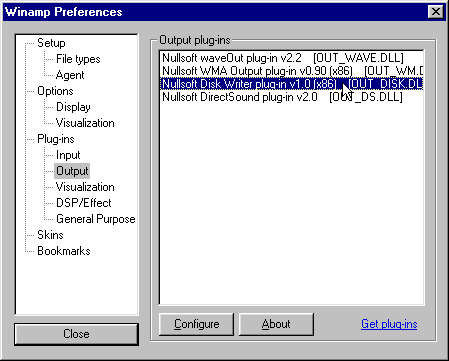This screenshot has width=449, height=361.
Task: Open the Skins settings page
Action: click(x=50, y=235)
